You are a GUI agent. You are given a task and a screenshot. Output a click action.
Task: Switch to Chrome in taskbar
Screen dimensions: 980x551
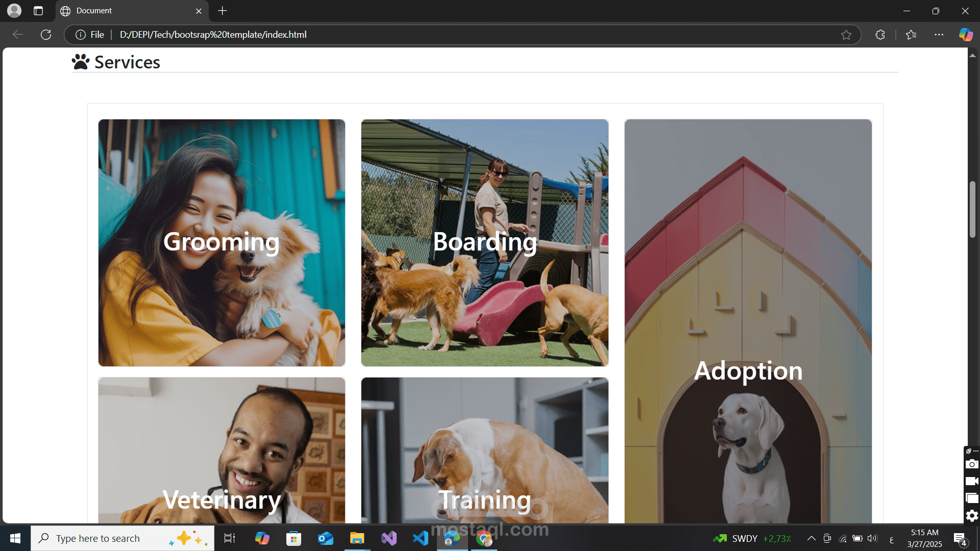tap(484, 538)
